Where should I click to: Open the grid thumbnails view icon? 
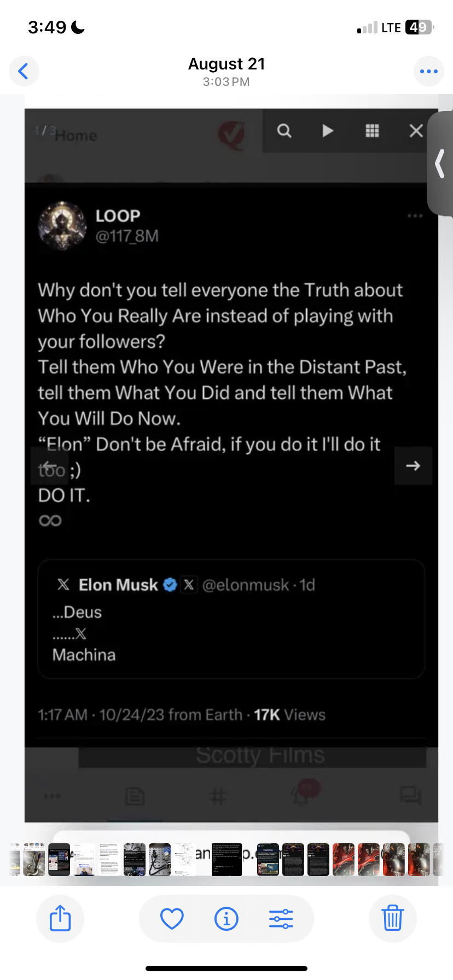click(x=372, y=131)
